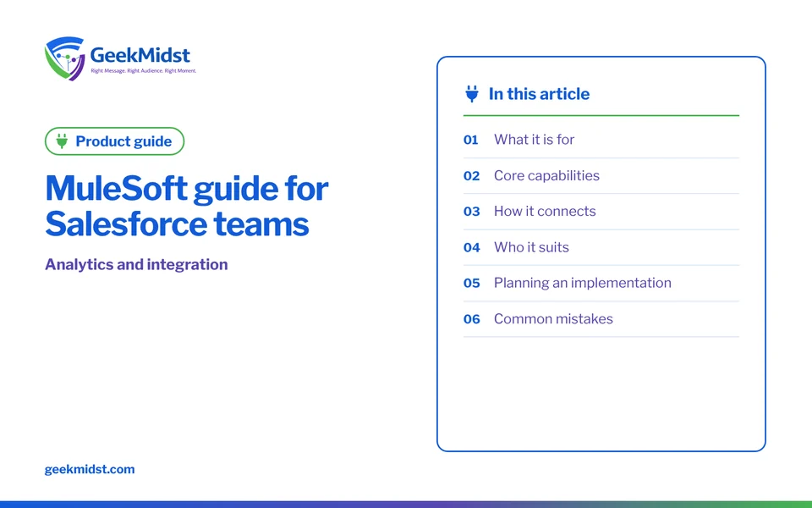Visit the geekmidst.com link
The height and width of the screenshot is (508, 812).
(90, 469)
